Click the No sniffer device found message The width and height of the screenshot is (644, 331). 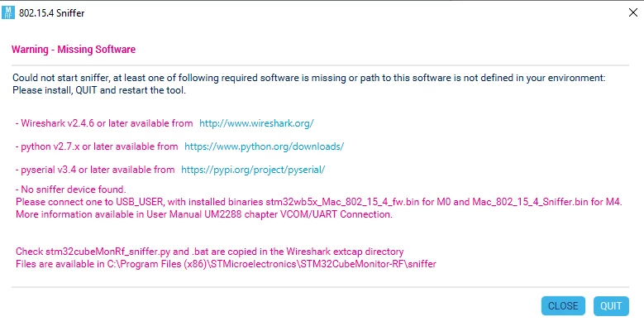point(70,189)
